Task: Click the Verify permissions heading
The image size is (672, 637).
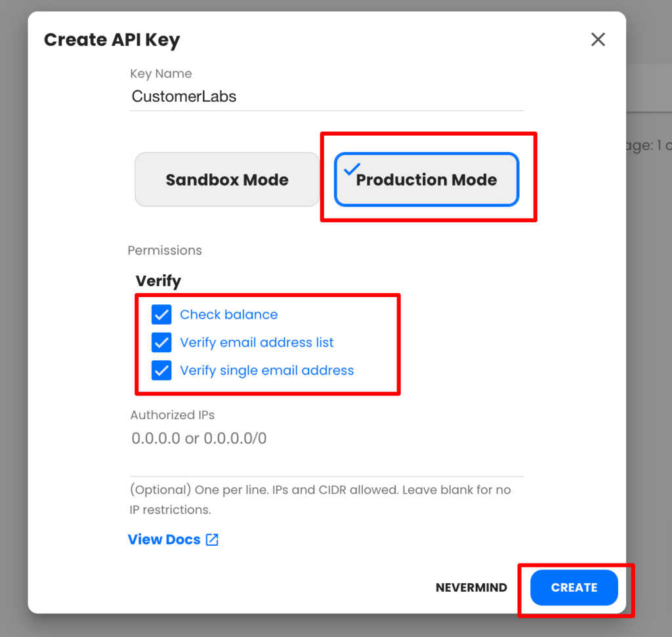Action: (159, 281)
